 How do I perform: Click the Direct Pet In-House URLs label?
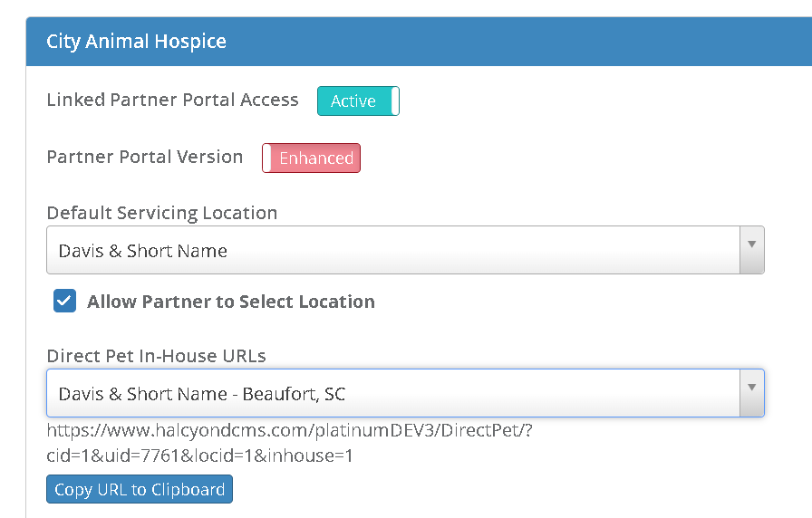[x=156, y=356]
